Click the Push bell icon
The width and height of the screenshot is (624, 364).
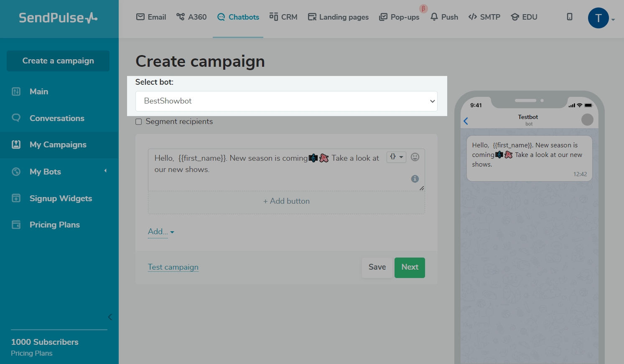click(x=434, y=17)
